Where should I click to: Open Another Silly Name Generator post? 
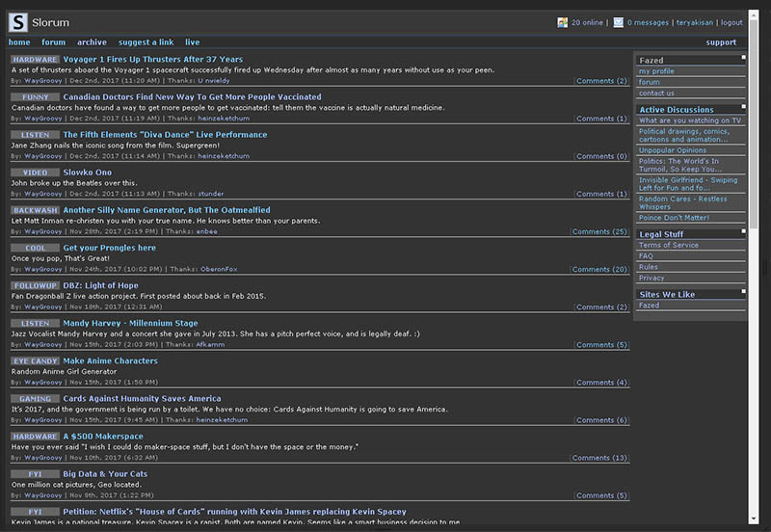tap(167, 210)
